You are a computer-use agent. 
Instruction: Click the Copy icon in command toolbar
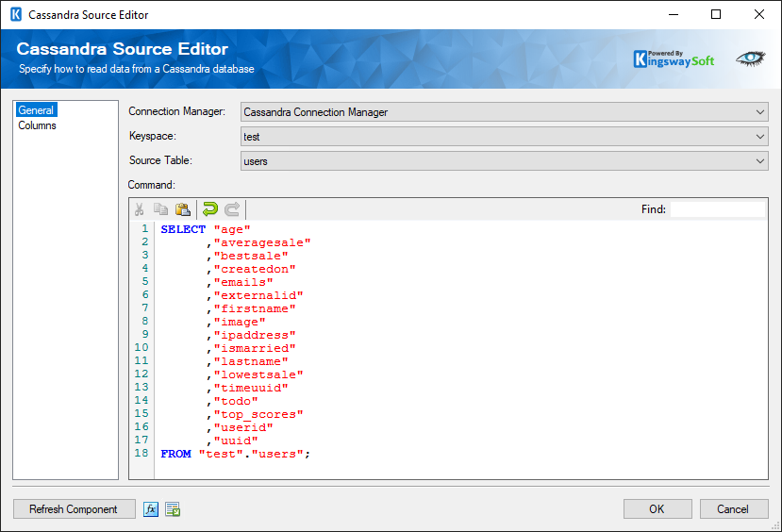coord(160,209)
